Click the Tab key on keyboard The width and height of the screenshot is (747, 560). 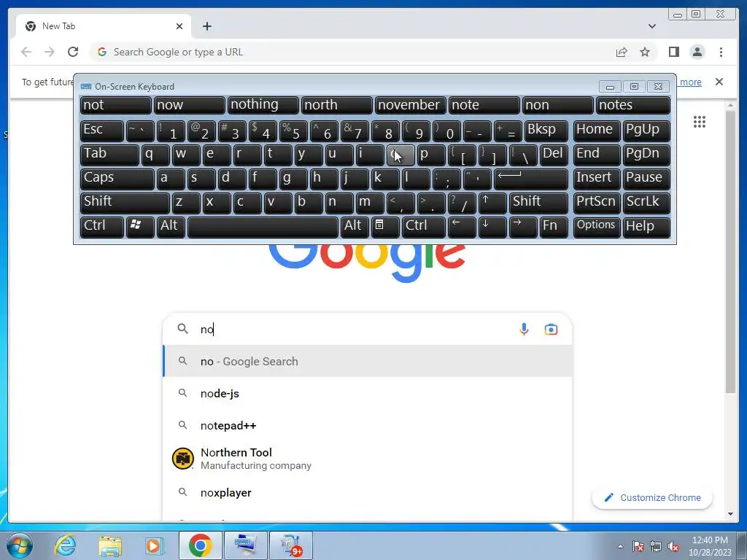pyautogui.click(x=109, y=155)
